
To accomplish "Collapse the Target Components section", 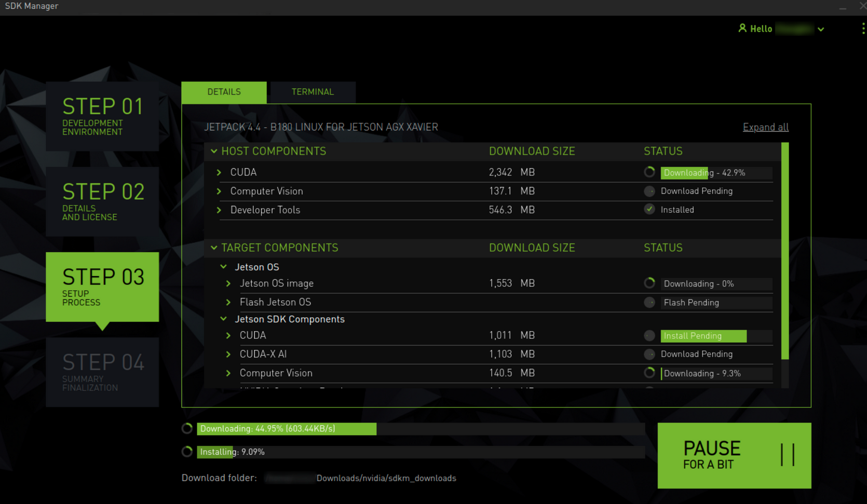I will [214, 248].
